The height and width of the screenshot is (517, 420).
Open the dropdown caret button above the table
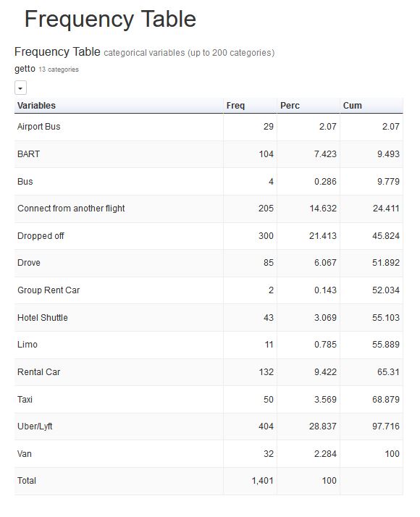coord(20,88)
